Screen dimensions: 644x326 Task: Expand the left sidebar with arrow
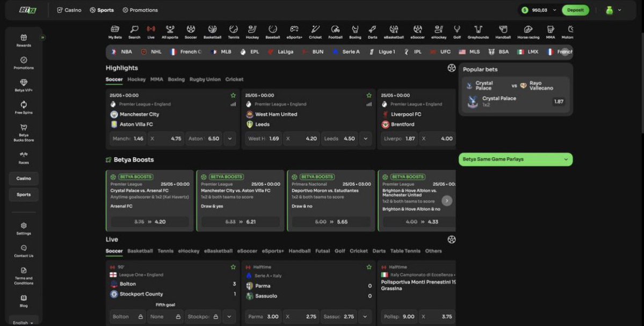click(42, 38)
